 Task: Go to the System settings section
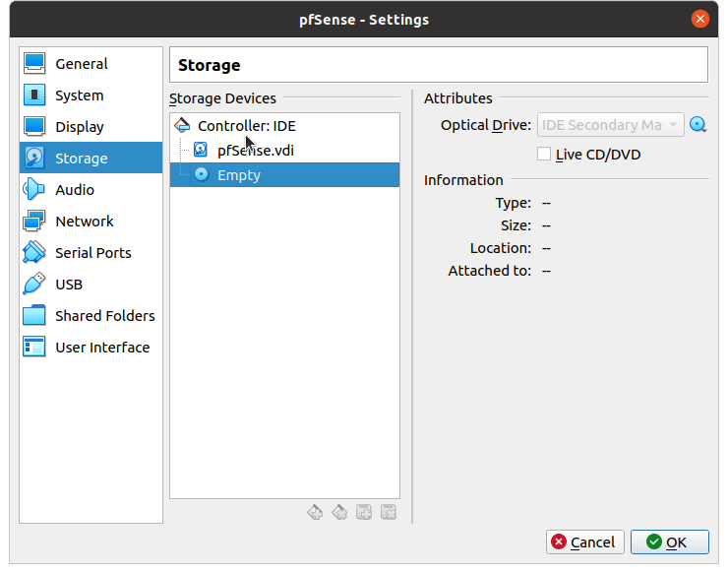pos(79,95)
